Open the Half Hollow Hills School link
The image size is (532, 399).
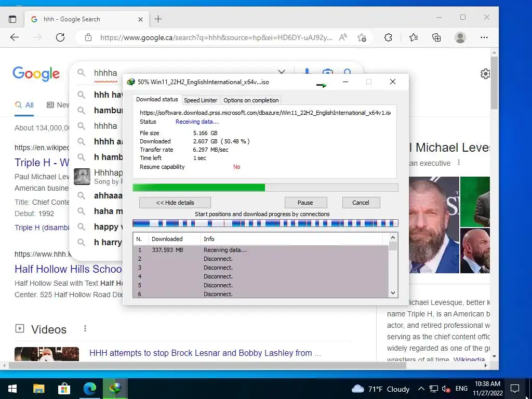pos(68,269)
